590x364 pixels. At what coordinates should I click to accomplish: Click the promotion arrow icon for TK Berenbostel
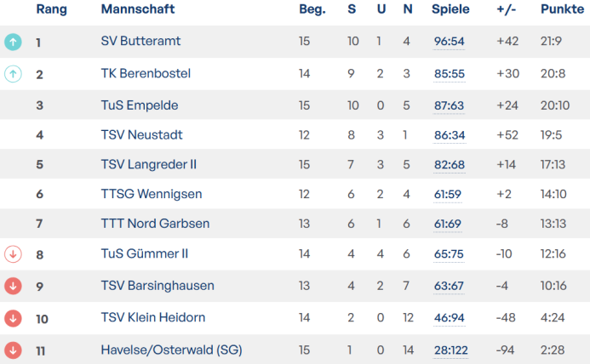coord(13,74)
